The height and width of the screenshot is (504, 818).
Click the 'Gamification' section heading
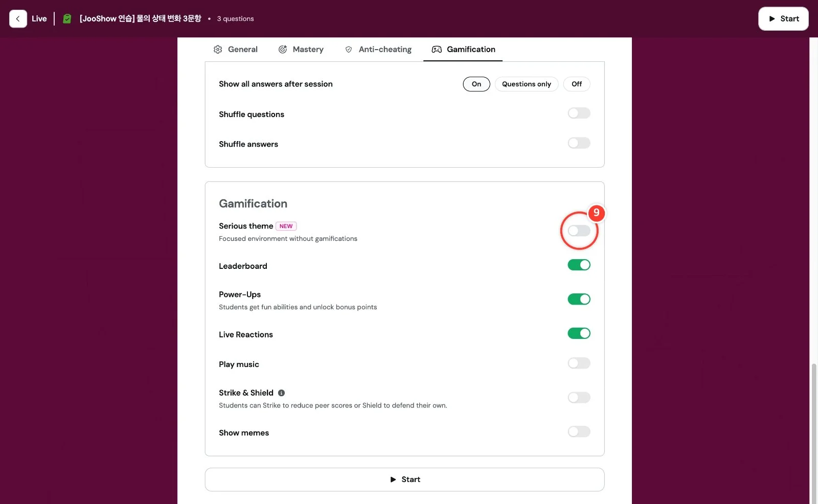point(253,203)
